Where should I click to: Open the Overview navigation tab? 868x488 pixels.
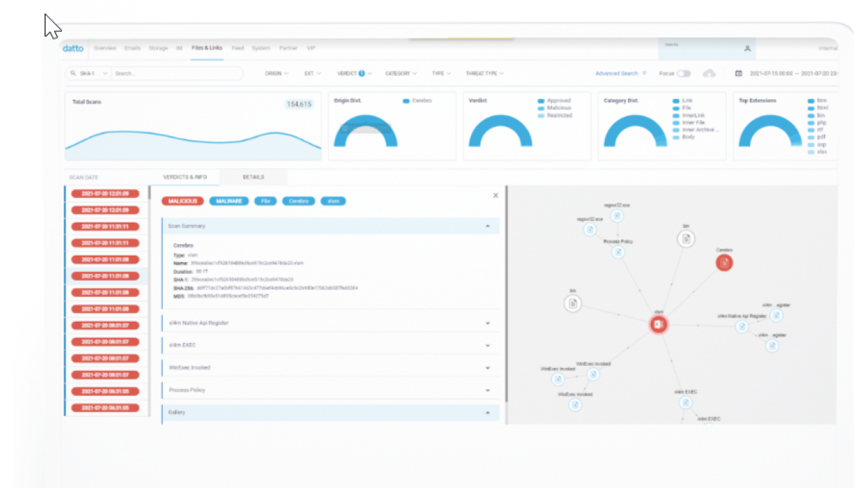104,49
